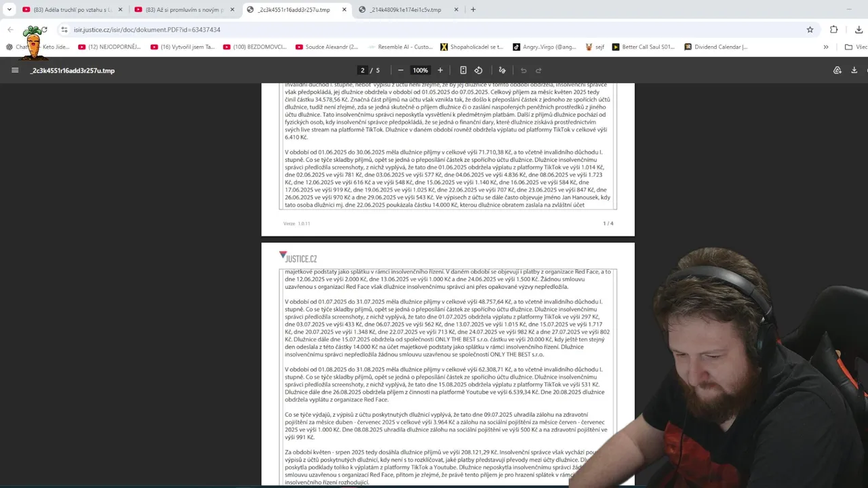
Task: Open the browser extensions puzzle icon
Action: (834, 30)
